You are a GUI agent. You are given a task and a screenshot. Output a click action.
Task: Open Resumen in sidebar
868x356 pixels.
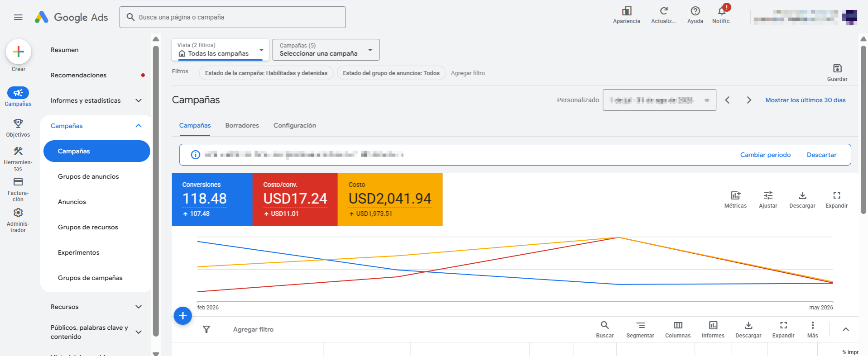[x=65, y=50]
